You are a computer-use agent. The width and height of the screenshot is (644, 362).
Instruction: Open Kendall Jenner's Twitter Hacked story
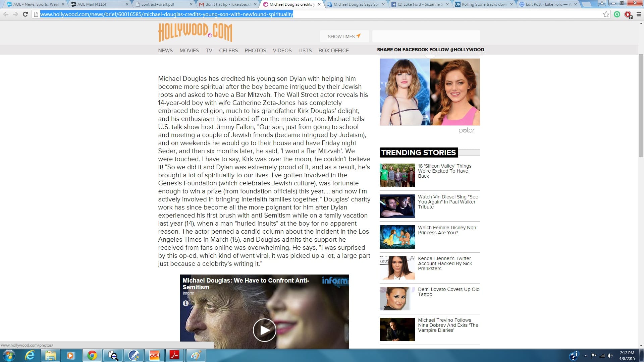[445, 263]
